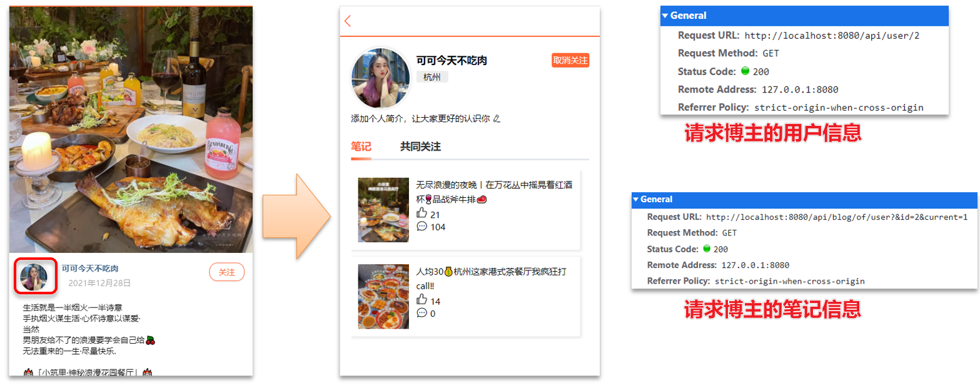The image size is (980, 385).
Task: Click the Referrer Policy value in the user request
Action: coord(839,108)
